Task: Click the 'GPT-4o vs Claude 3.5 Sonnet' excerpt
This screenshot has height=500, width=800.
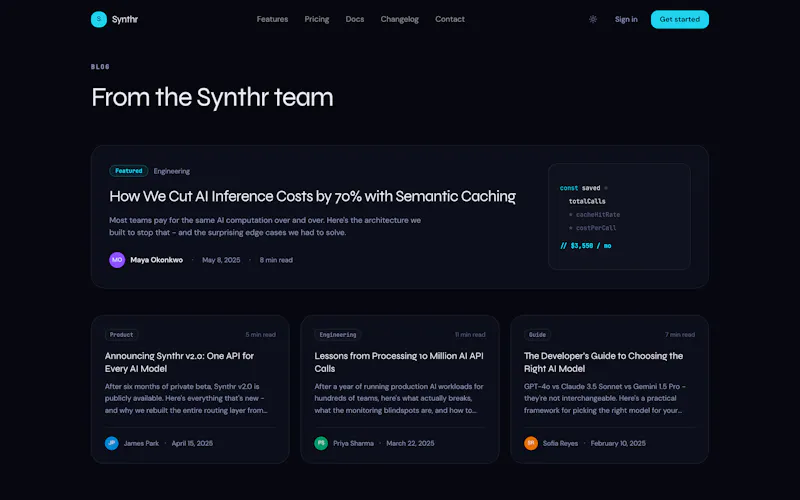Action: click(x=605, y=398)
